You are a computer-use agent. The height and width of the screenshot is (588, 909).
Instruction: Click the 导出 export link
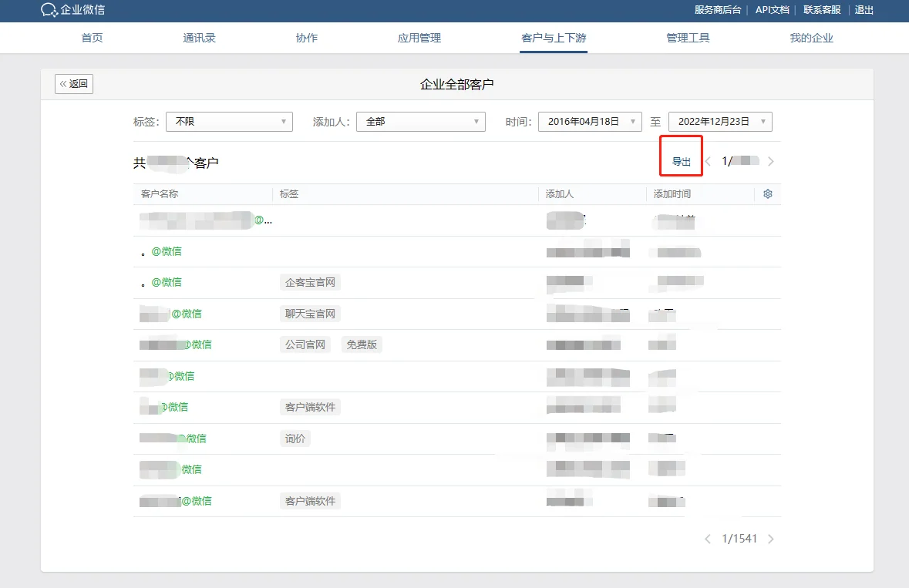pos(681,162)
